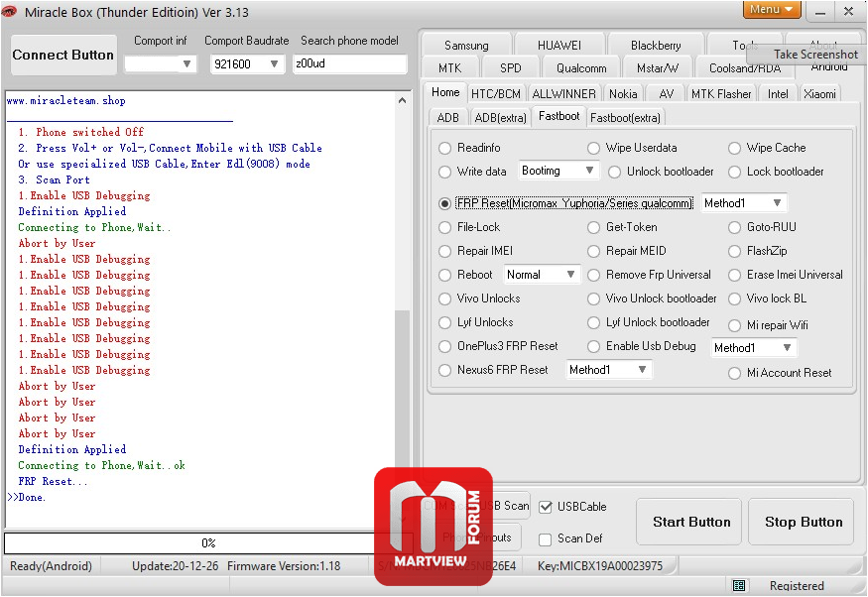Open the SPD tab
The image size is (868, 597).
point(511,68)
